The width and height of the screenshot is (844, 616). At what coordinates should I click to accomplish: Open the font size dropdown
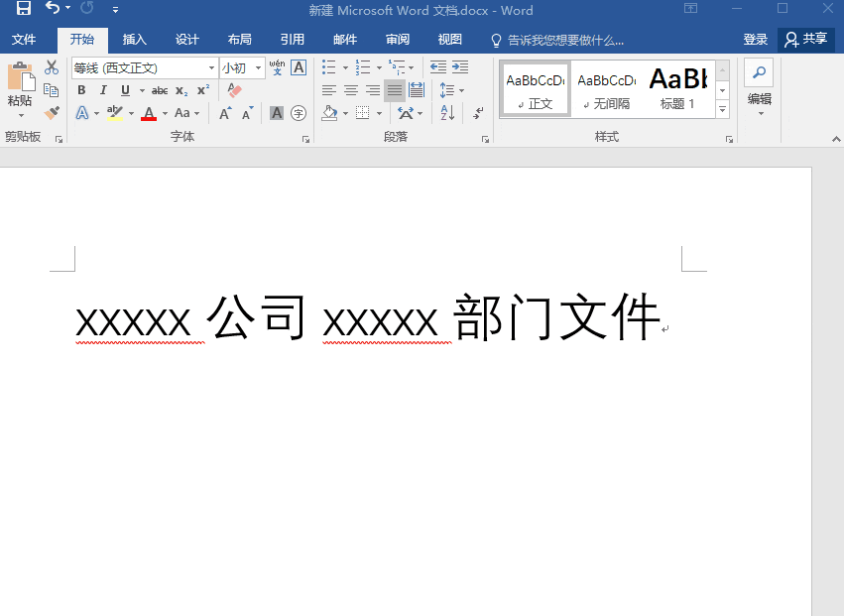coord(259,67)
